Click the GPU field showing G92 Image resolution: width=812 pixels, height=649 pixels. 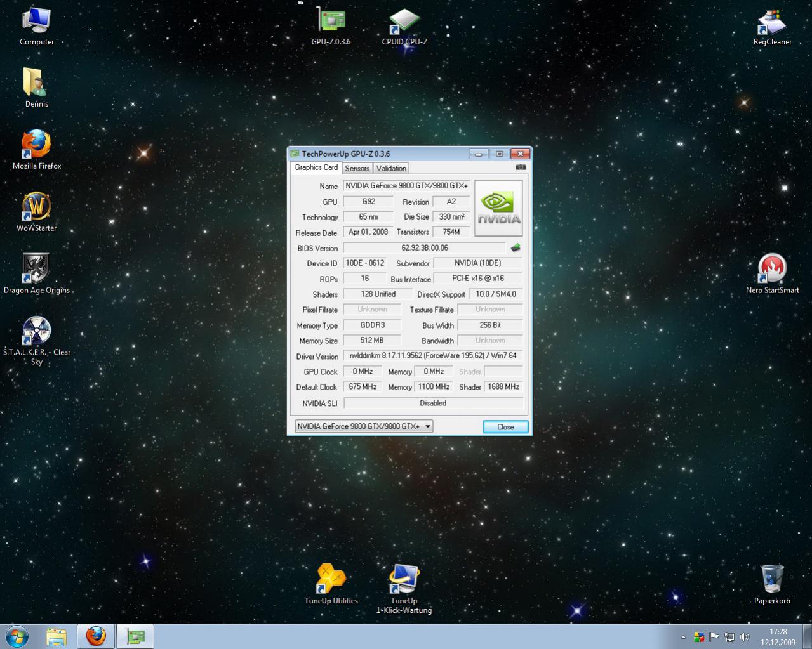coord(368,202)
